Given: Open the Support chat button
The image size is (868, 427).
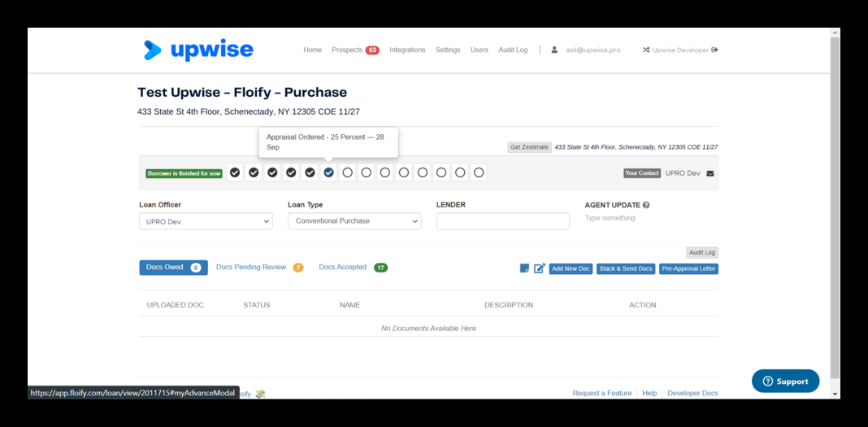Looking at the screenshot, I should [786, 381].
